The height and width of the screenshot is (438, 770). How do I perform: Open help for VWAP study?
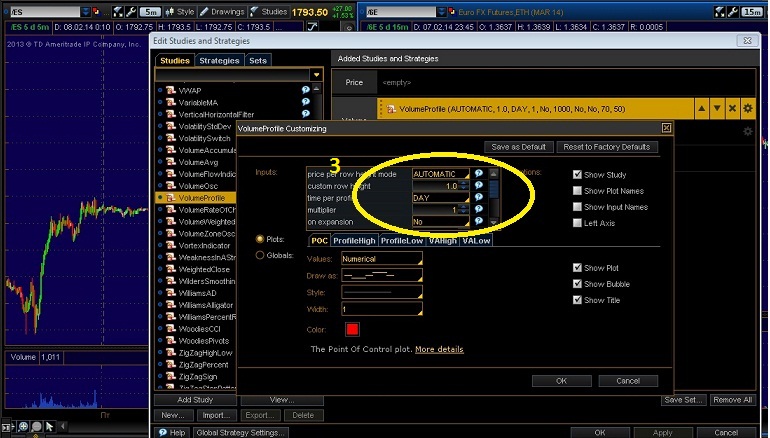pyautogui.click(x=305, y=90)
